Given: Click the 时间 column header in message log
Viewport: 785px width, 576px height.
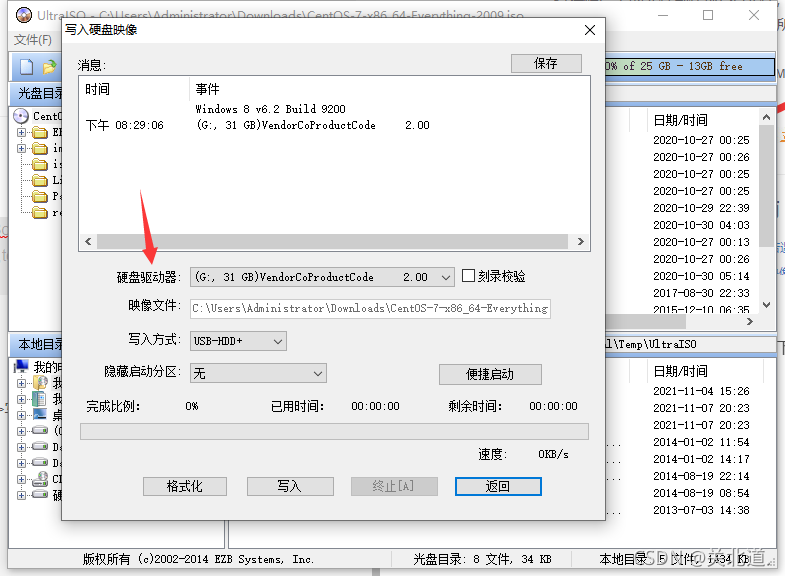Looking at the screenshot, I should [x=134, y=89].
